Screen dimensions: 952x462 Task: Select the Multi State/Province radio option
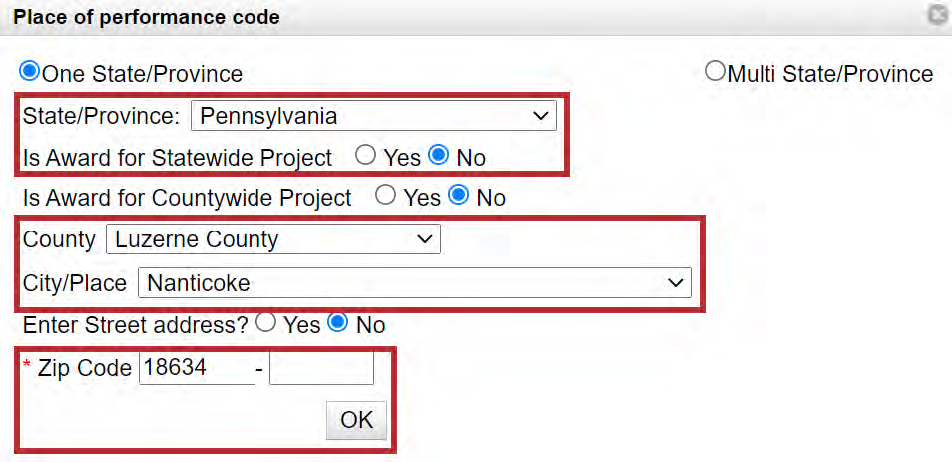point(715,72)
